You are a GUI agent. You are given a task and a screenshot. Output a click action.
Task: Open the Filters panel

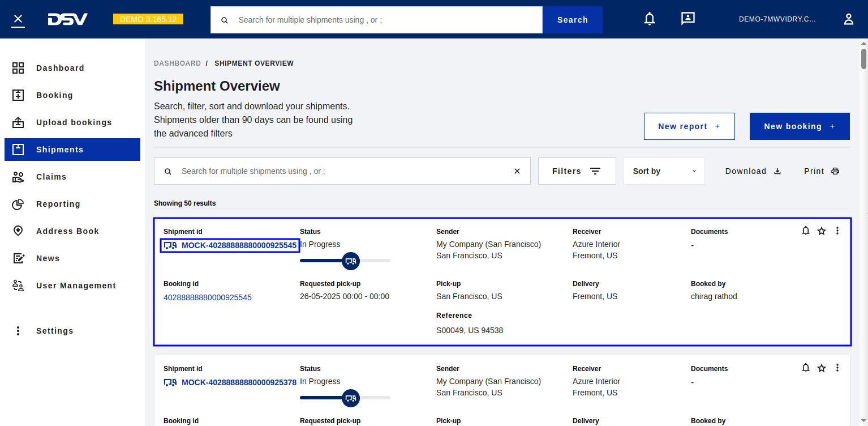[x=576, y=171]
